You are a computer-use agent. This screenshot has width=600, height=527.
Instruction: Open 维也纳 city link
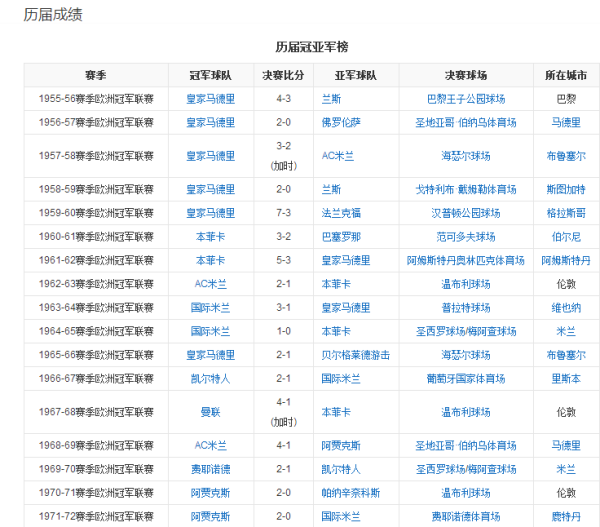click(566, 308)
